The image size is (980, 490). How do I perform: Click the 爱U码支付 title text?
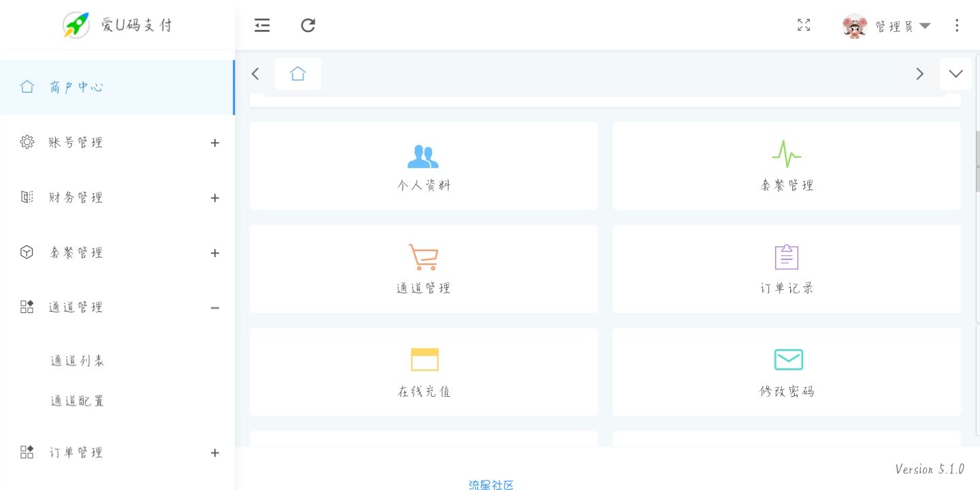click(x=137, y=26)
